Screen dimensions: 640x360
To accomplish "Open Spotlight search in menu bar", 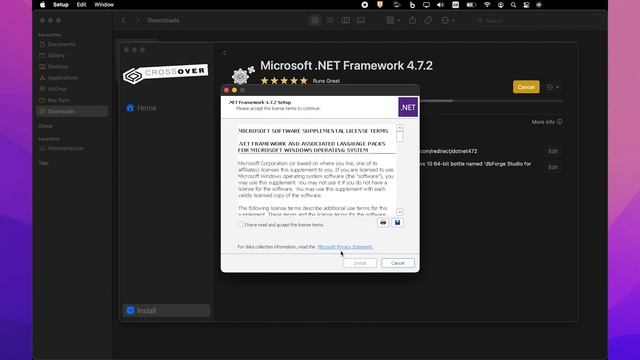I will (513, 5).
